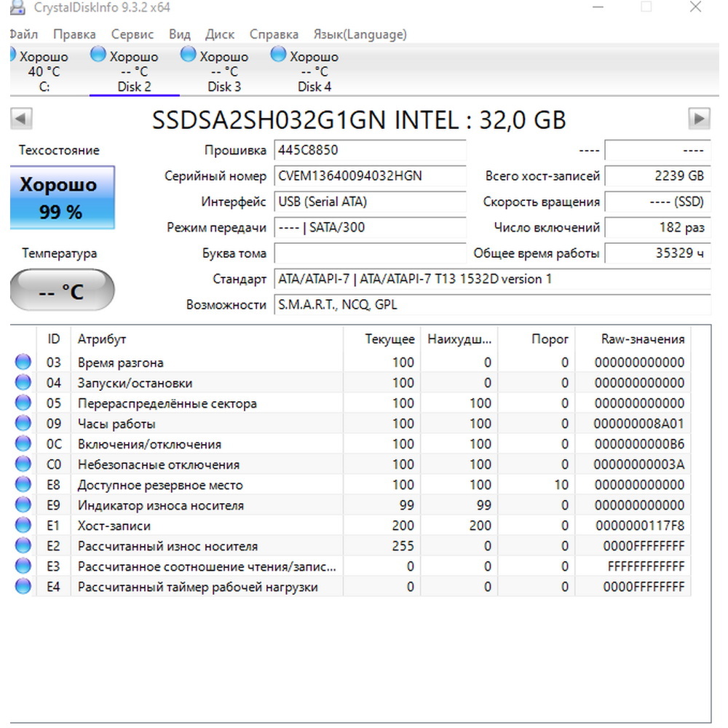Go to previous disk with left arrow
Viewport: 728px width, 728px height.
(x=21, y=119)
